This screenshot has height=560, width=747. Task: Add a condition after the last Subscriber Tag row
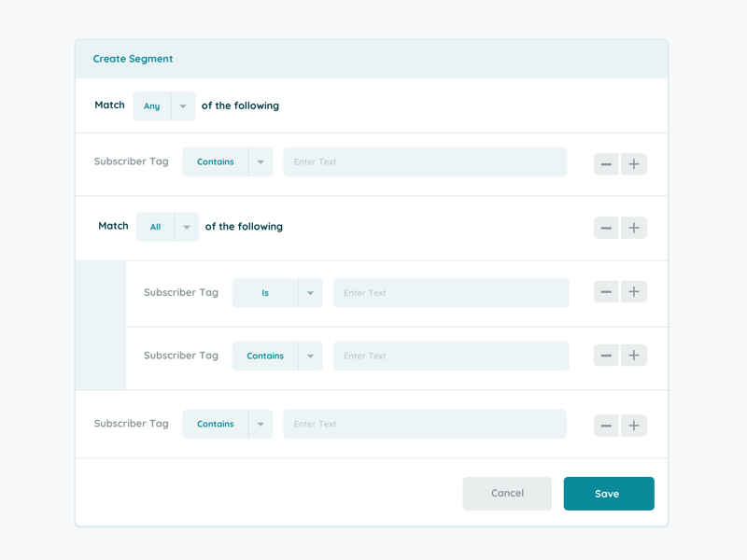pos(634,425)
